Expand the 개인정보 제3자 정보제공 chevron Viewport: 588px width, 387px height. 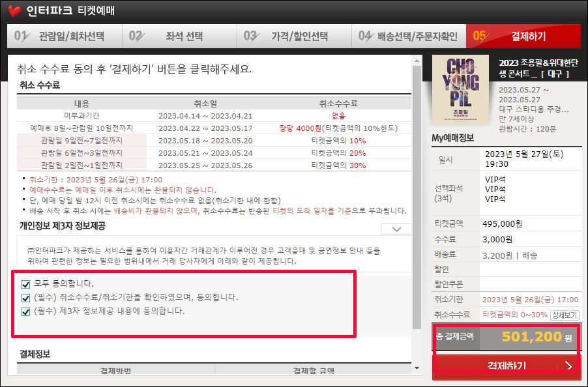click(396, 229)
